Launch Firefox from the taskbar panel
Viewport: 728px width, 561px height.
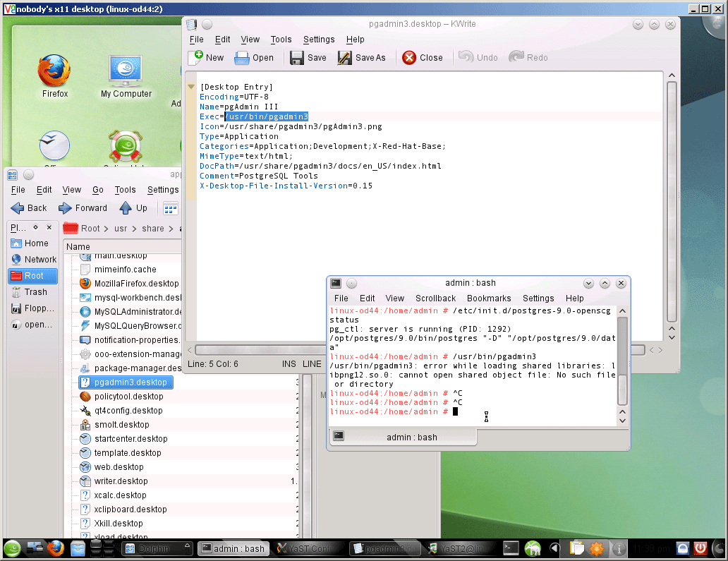56,548
